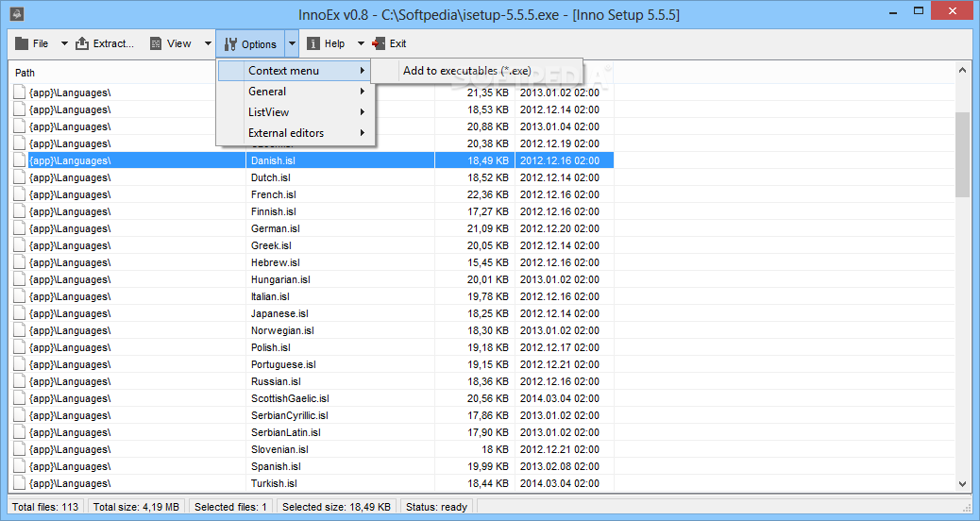Open the View dropdown arrow
980x521 pixels.
pos(208,43)
